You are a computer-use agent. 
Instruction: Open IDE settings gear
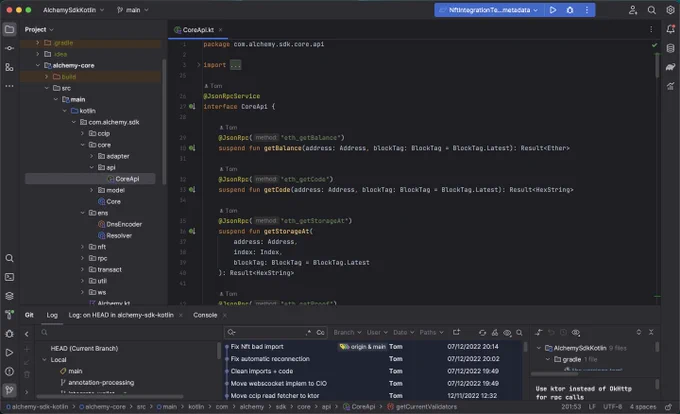[x=670, y=10]
